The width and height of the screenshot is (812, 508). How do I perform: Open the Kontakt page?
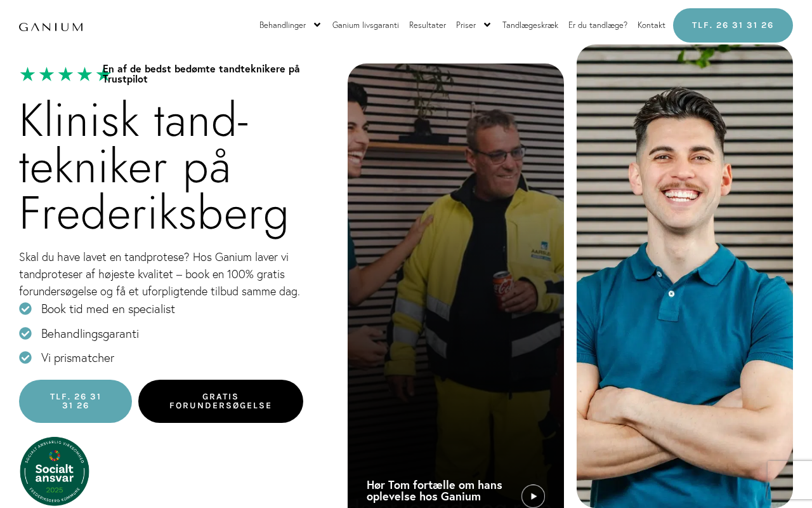coord(652,25)
